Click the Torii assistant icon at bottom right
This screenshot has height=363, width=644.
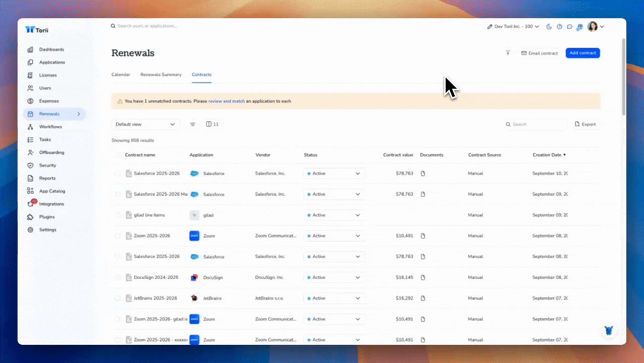[x=610, y=331]
